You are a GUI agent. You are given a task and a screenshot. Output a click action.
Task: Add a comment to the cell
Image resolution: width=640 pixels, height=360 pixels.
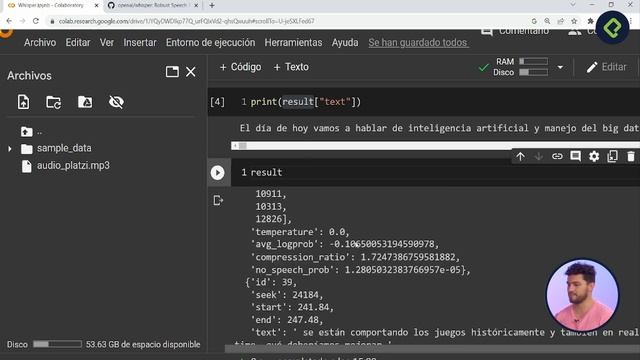point(576,156)
